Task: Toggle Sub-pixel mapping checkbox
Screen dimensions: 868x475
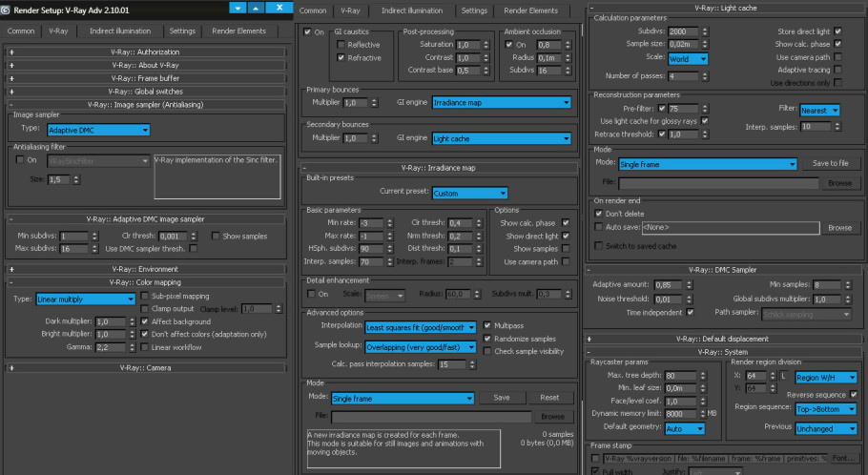Action: click(x=144, y=296)
